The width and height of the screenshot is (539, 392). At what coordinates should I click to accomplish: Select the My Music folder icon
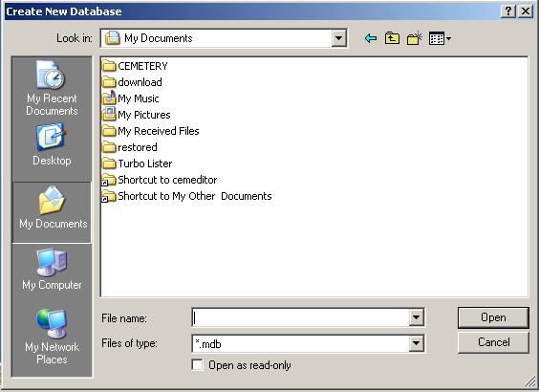(109, 98)
